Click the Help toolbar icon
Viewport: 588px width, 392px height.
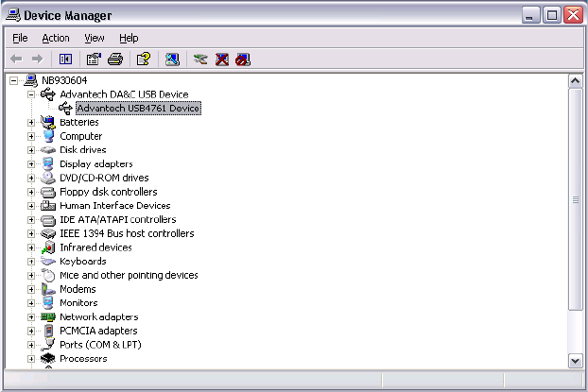tap(143, 59)
